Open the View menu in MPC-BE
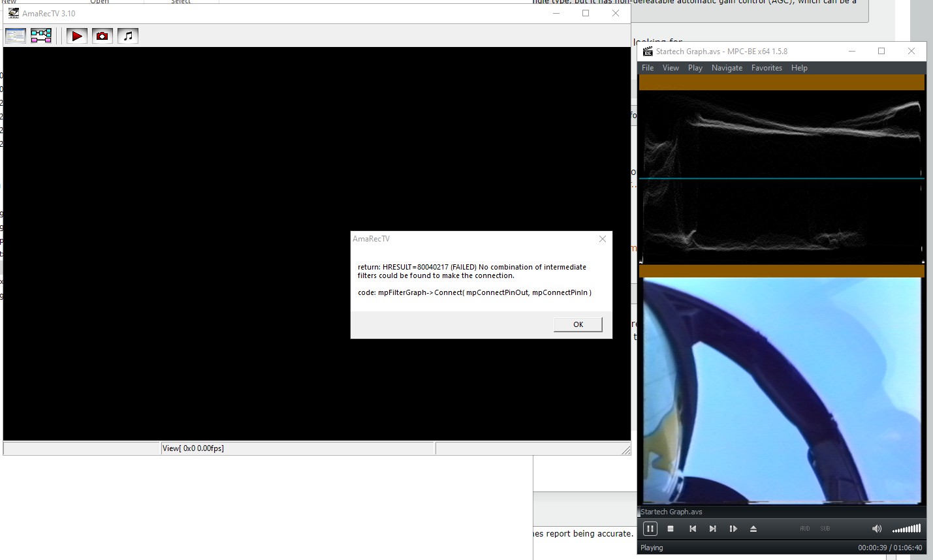The height and width of the screenshot is (560, 933). [x=671, y=68]
